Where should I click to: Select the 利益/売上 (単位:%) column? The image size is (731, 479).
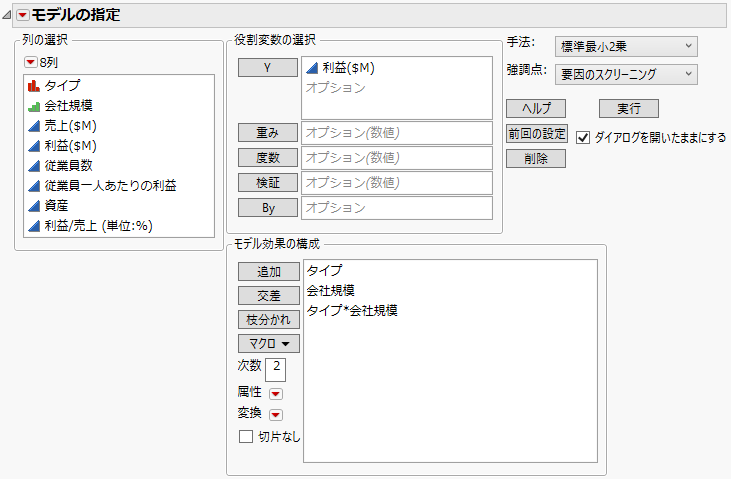pos(98,226)
